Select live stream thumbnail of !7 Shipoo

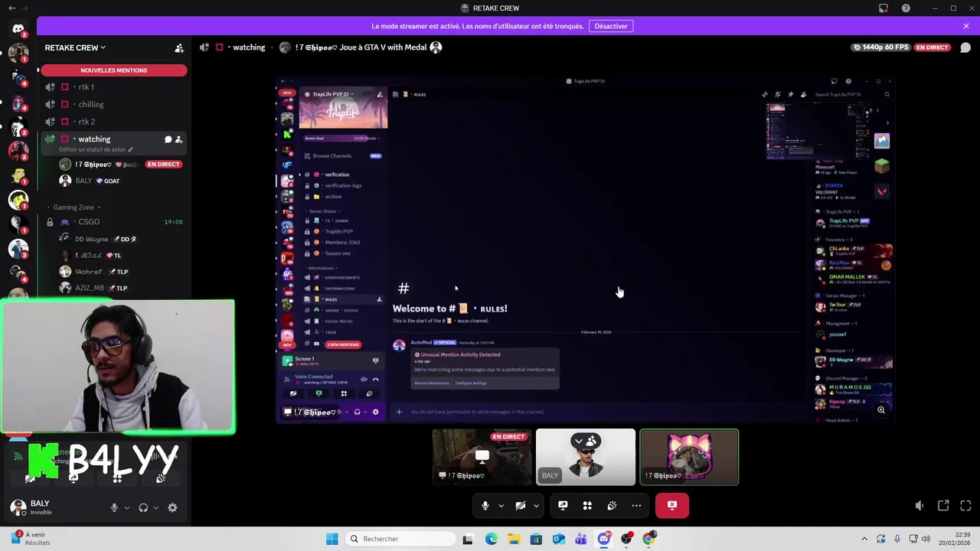coord(482,457)
